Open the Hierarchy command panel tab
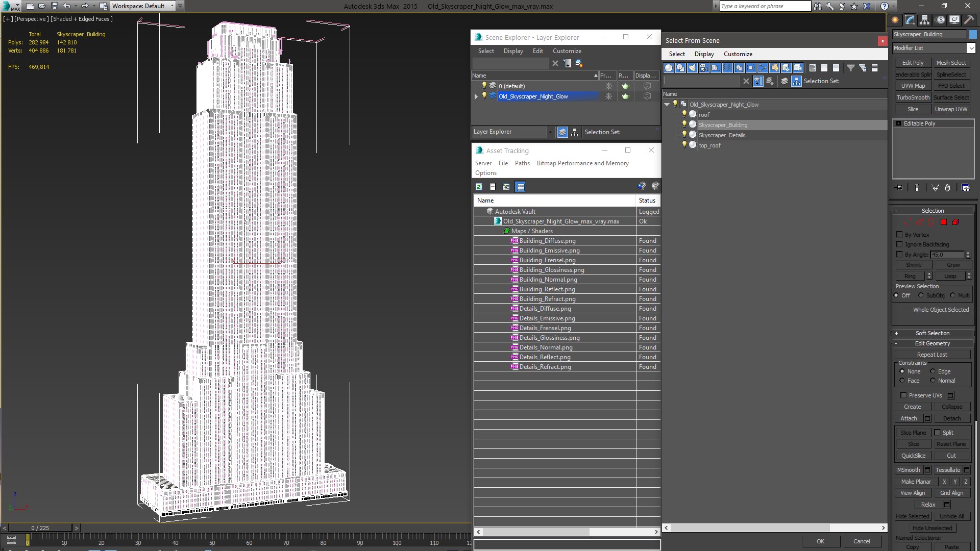The image size is (980, 551). 925,20
